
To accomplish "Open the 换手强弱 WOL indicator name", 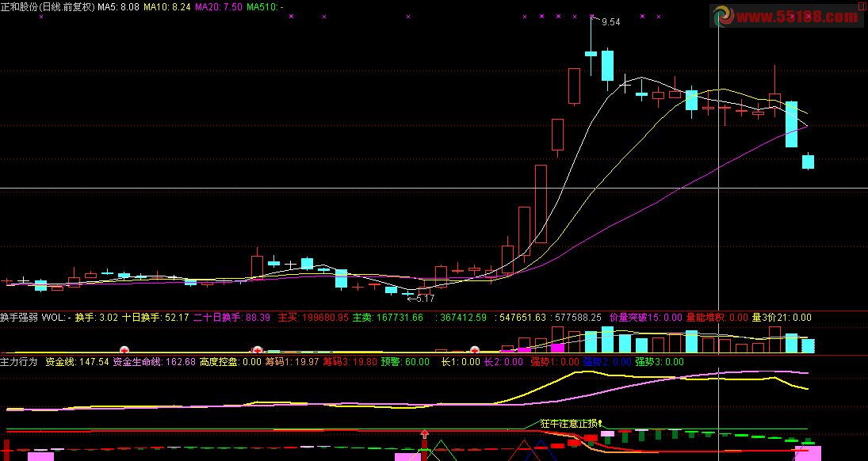I will 36,318.
